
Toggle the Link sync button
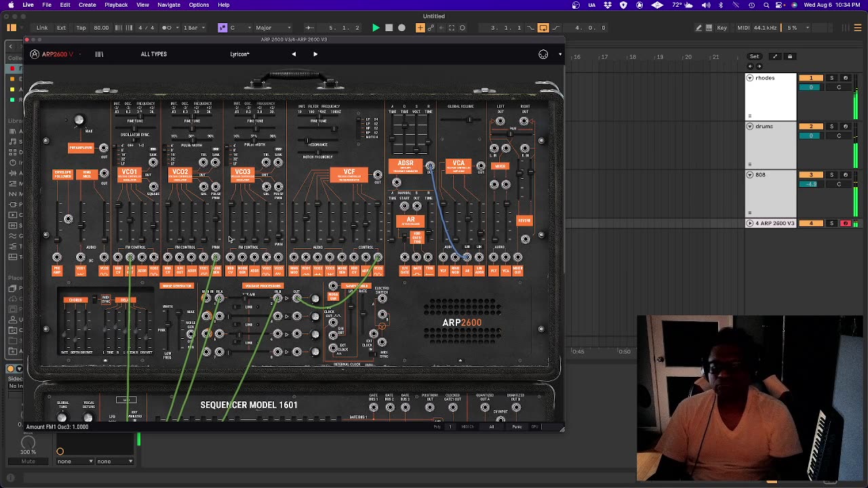tap(42, 28)
